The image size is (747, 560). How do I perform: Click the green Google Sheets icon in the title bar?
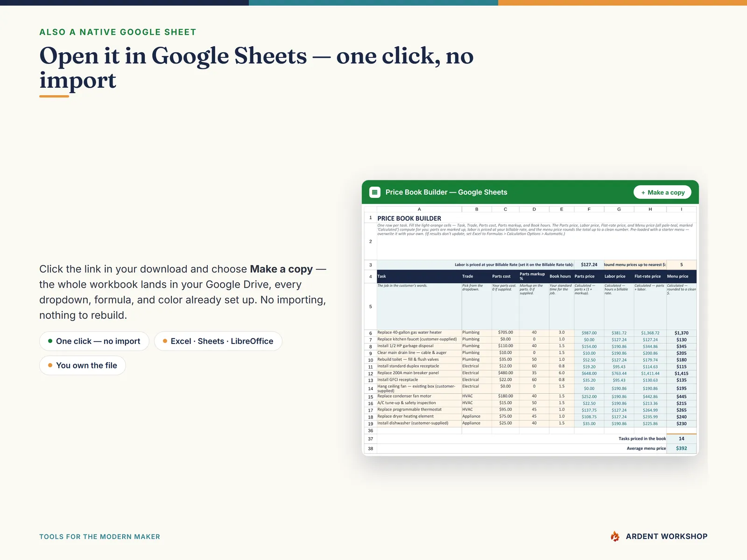(374, 192)
